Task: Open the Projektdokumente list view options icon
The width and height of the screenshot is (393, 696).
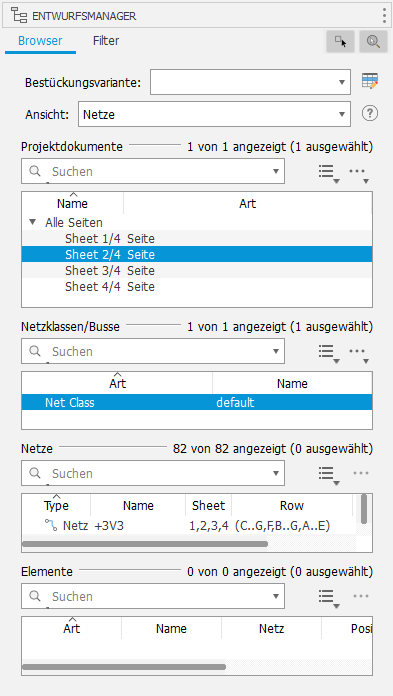Action: click(329, 173)
